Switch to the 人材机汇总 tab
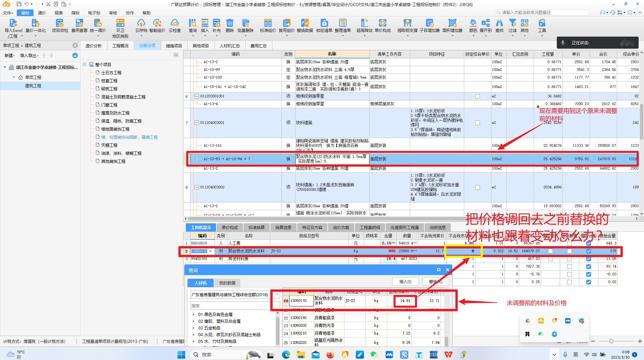The width and height of the screenshot is (644, 360). coord(230,46)
